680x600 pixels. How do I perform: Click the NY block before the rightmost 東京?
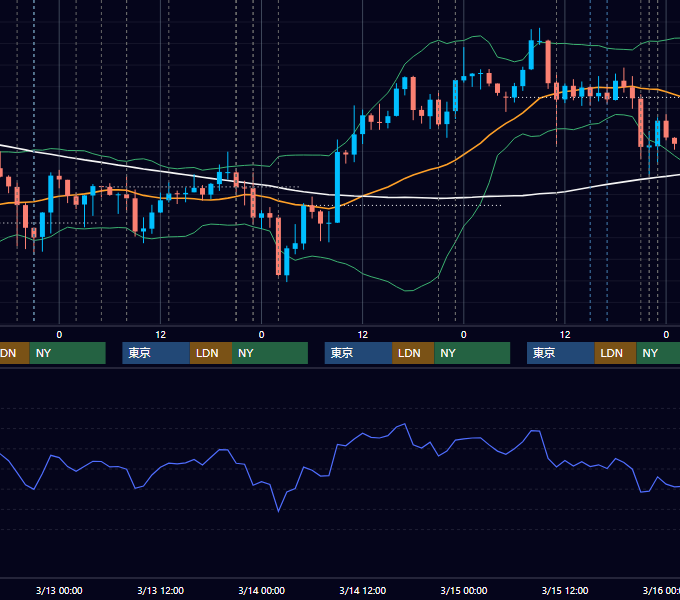pyautogui.click(x=472, y=353)
